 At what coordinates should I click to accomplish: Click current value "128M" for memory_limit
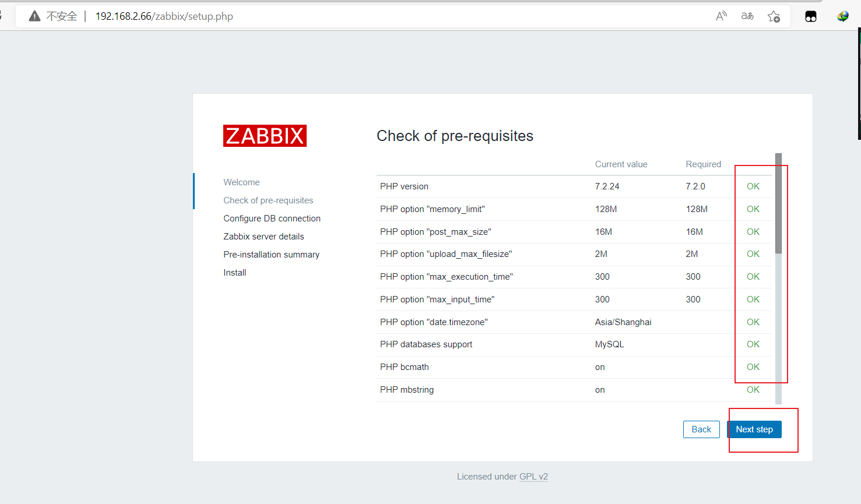606,209
